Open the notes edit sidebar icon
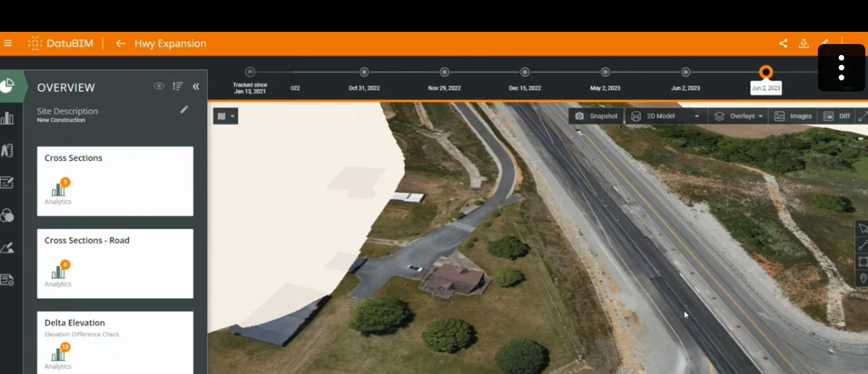 pos(7,182)
